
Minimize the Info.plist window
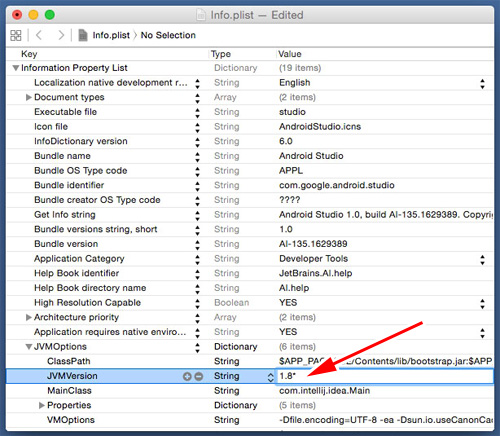pos(33,15)
